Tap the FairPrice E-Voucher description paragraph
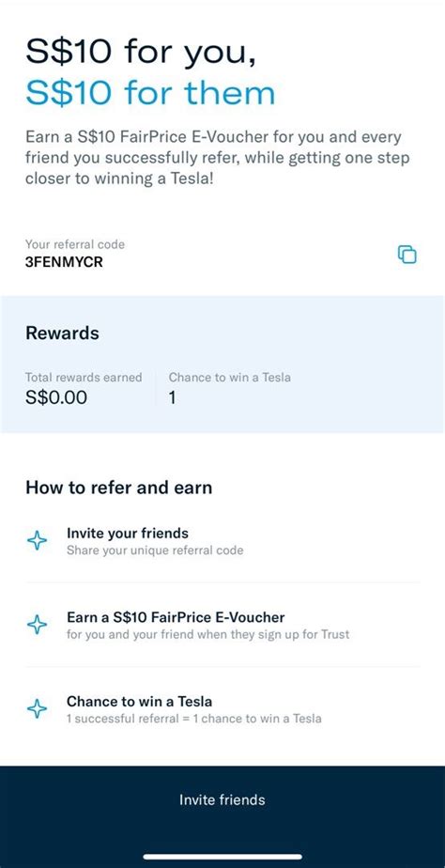 point(218,159)
